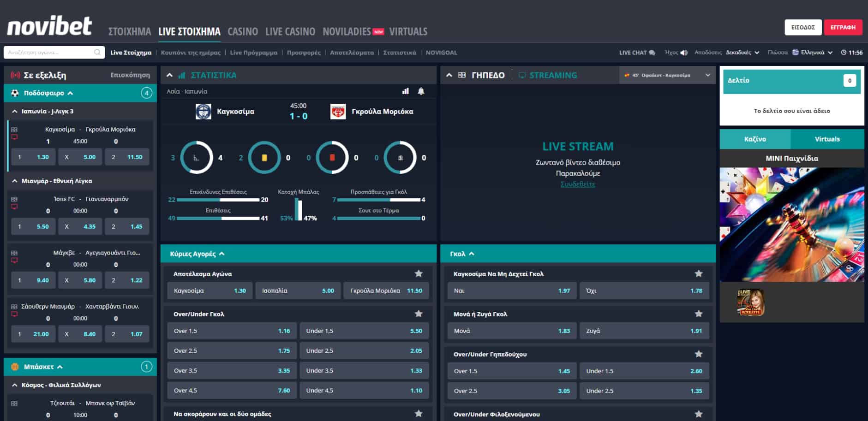Viewport: 868px width, 421px height.
Task: Open the LIVE CASINO main tab
Action: (x=290, y=31)
